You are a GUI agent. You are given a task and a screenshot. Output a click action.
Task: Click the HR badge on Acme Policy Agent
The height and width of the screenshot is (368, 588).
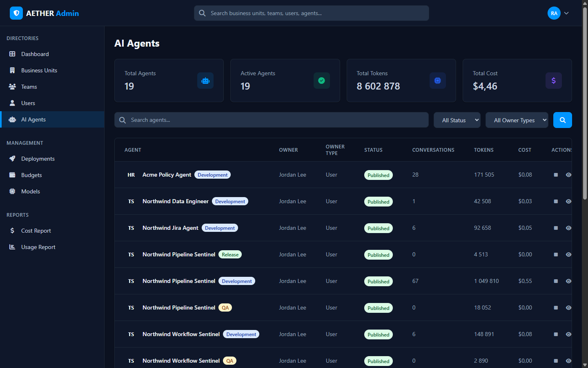[x=131, y=175]
